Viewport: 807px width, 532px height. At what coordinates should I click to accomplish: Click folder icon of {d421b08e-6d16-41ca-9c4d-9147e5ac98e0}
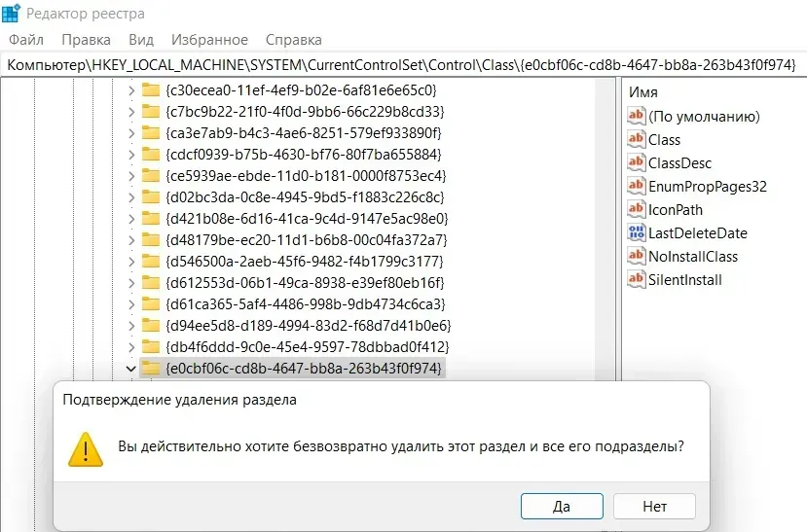pos(151,219)
